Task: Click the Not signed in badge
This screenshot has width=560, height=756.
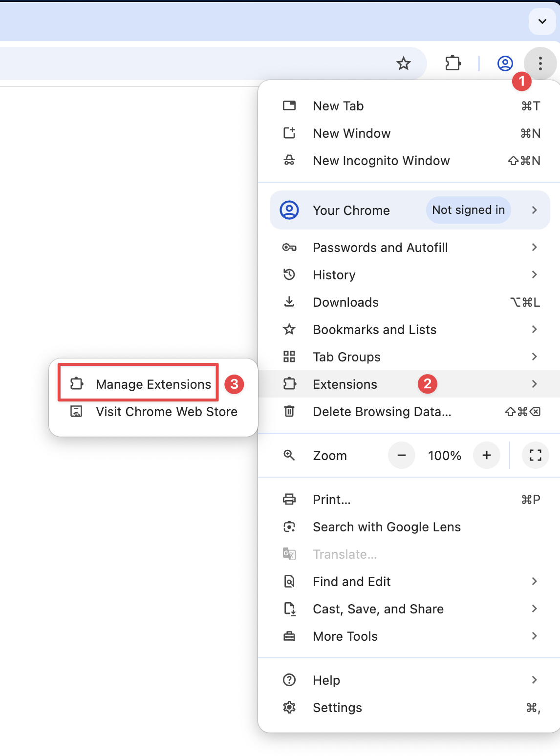Action: [x=468, y=210]
